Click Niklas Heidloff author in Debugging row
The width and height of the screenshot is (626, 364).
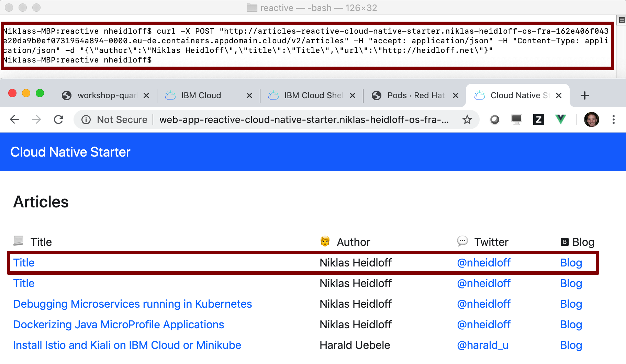pyautogui.click(x=356, y=304)
